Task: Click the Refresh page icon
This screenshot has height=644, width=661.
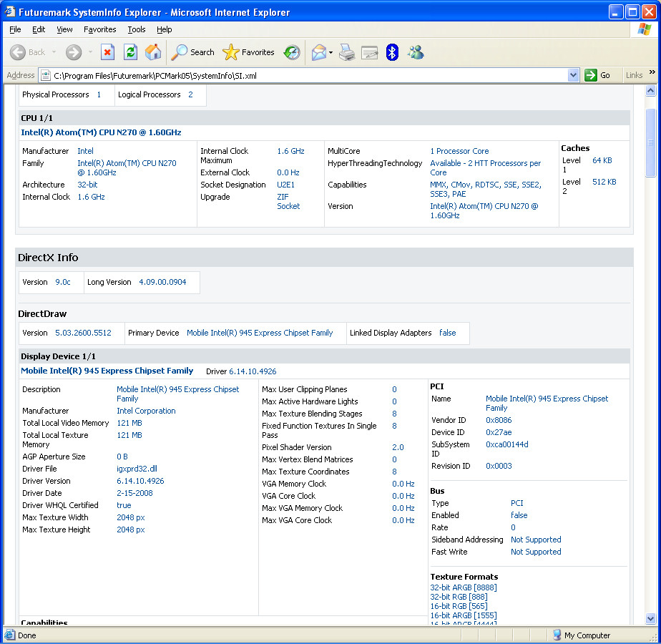Action: point(130,52)
